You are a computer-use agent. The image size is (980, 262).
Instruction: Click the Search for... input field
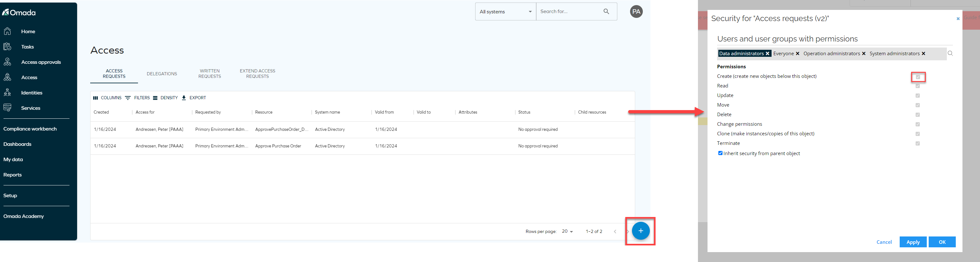tap(569, 11)
